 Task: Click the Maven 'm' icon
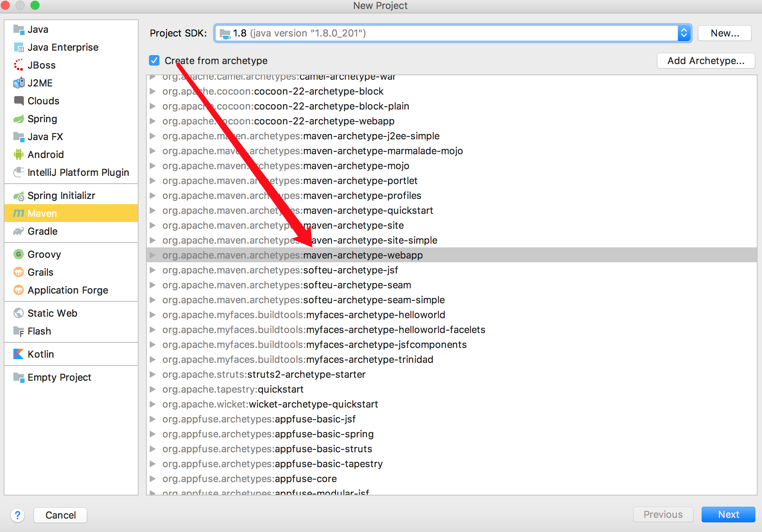point(19,213)
